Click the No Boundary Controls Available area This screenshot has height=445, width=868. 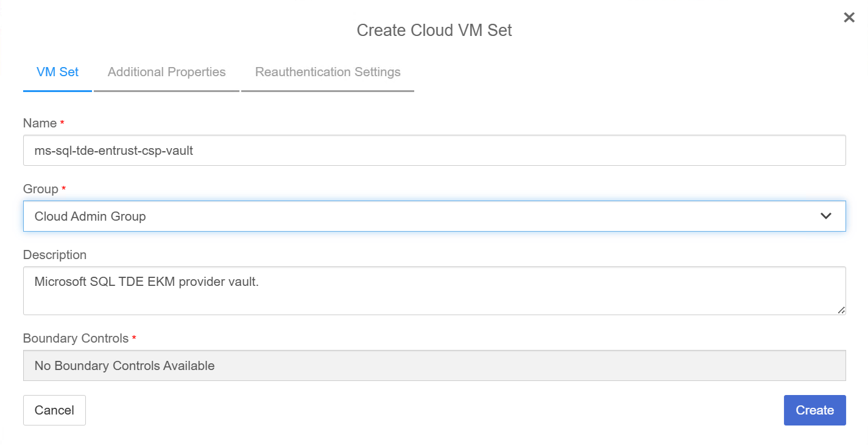124,365
